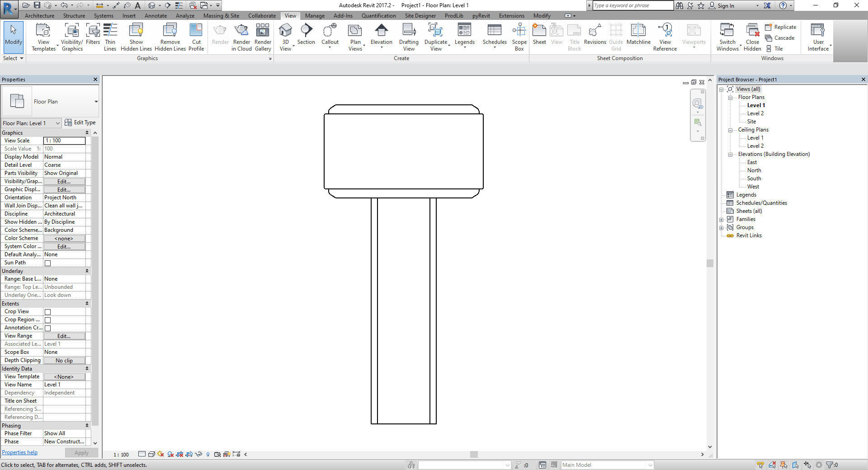The image size is (868, 470).
Task: Open the Massing & Site tab
Action: [221, 16]
